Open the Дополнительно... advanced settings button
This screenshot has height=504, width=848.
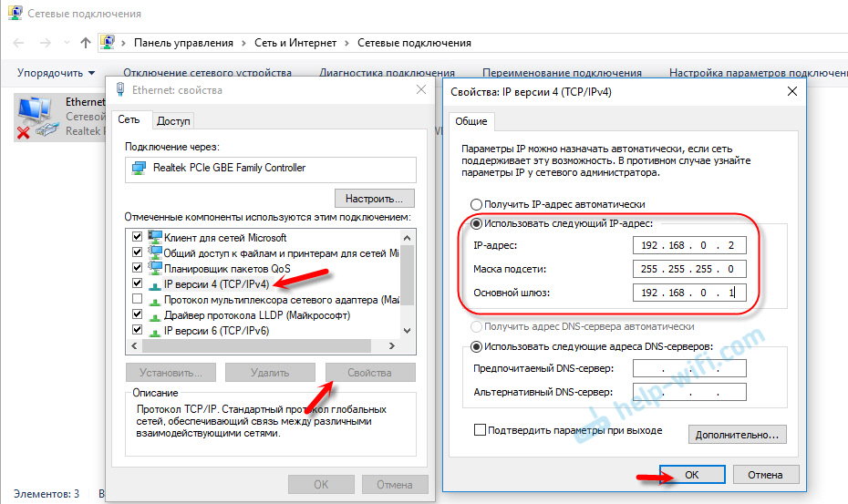click(737, 435)
